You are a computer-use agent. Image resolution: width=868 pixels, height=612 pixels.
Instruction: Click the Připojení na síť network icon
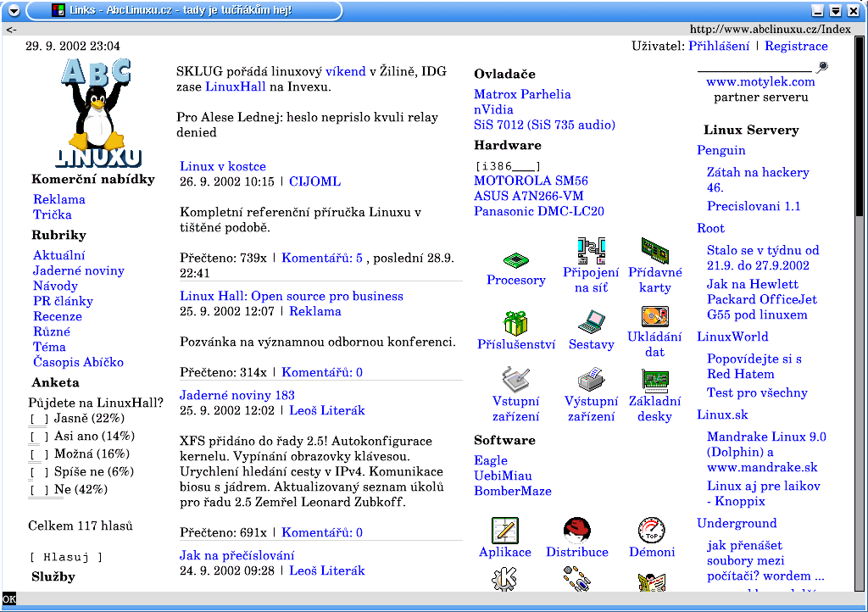click(x=591, y=251)
